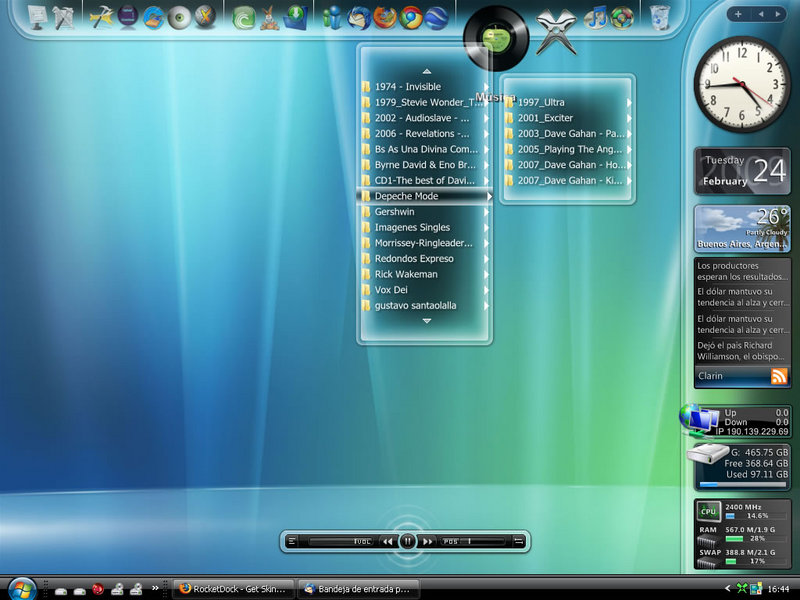800x600 pixels.
Task: Open the Windows Start orb
Action: tap(21, 588)
